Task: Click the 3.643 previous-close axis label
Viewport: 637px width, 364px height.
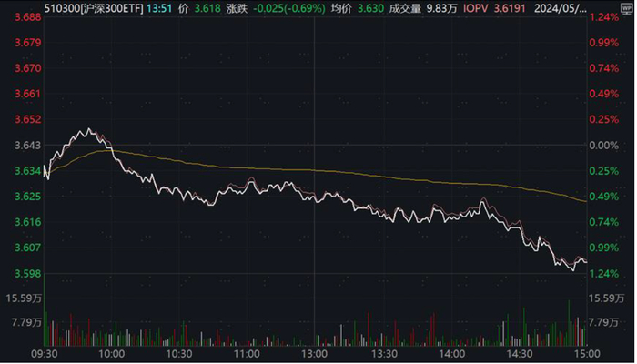Action: click(x=28, y=146)
